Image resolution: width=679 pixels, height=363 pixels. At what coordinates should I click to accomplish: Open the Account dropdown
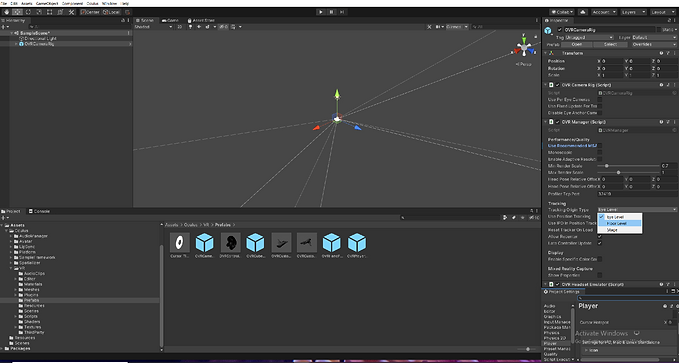pos(604,12)
